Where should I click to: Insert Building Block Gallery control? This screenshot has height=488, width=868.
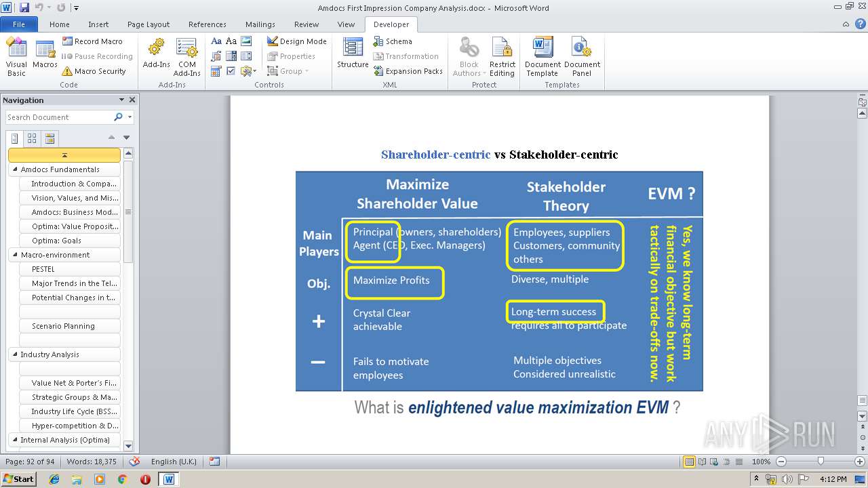216,56
